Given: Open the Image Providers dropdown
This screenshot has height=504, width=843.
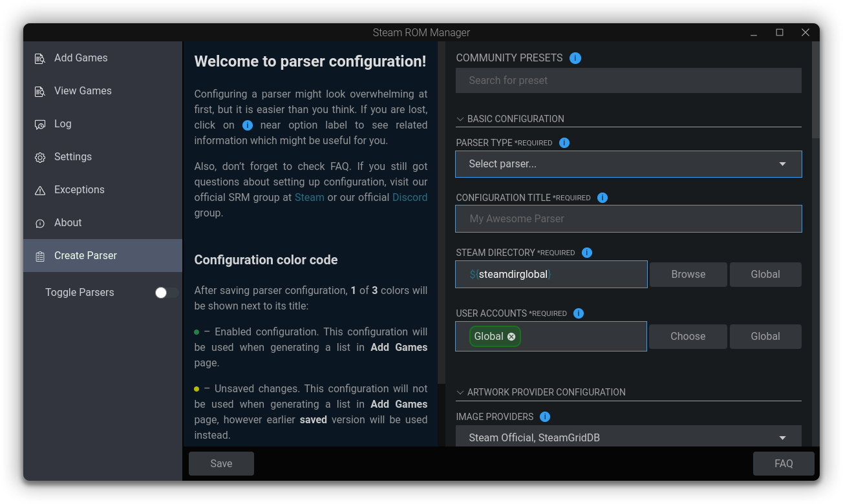Looking at the screenshot, I should [628, 437].
